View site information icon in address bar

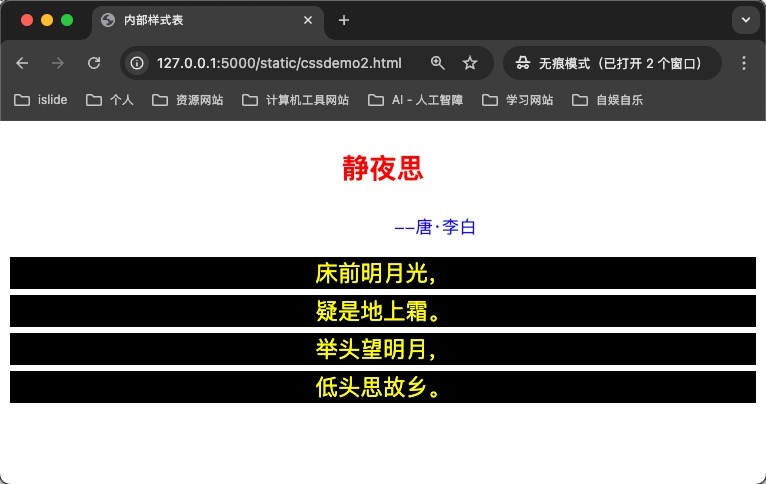point(137,63)
